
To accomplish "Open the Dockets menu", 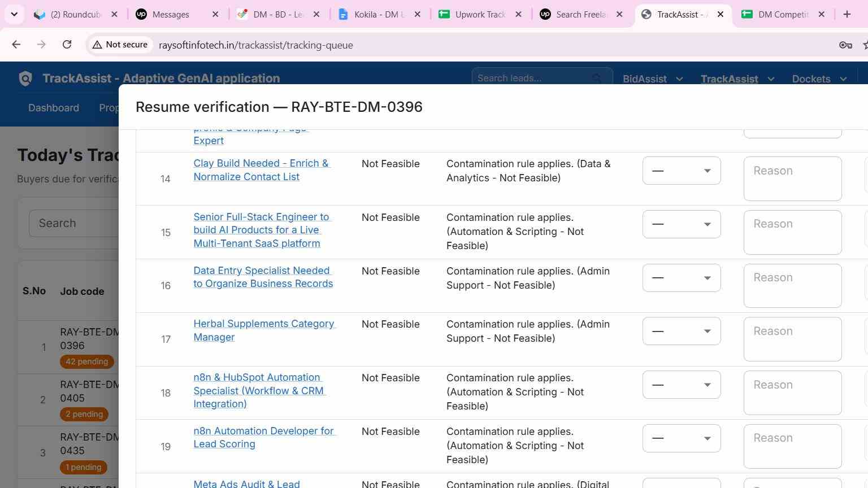I will pyautogui.click(x=819, y=79).
